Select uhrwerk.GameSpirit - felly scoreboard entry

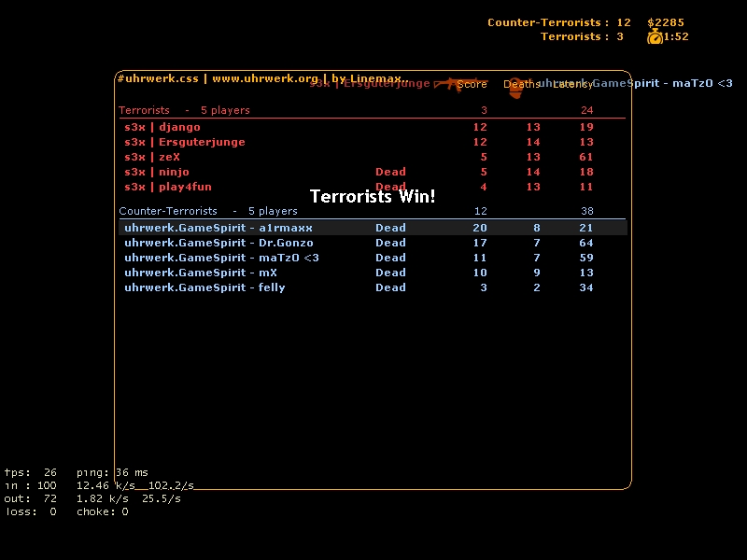pyautogui.click(x=204, y=287)
